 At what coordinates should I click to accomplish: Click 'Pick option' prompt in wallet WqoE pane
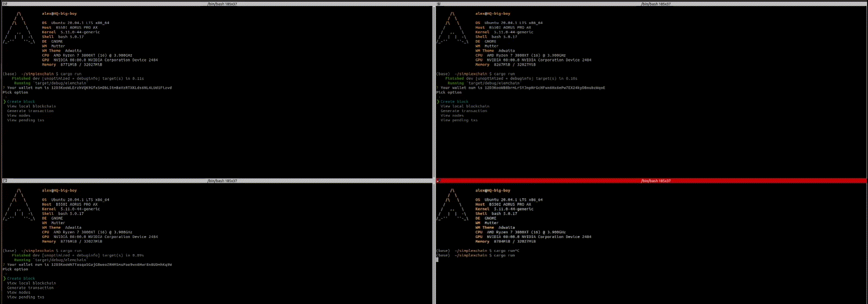coord(449,92)
